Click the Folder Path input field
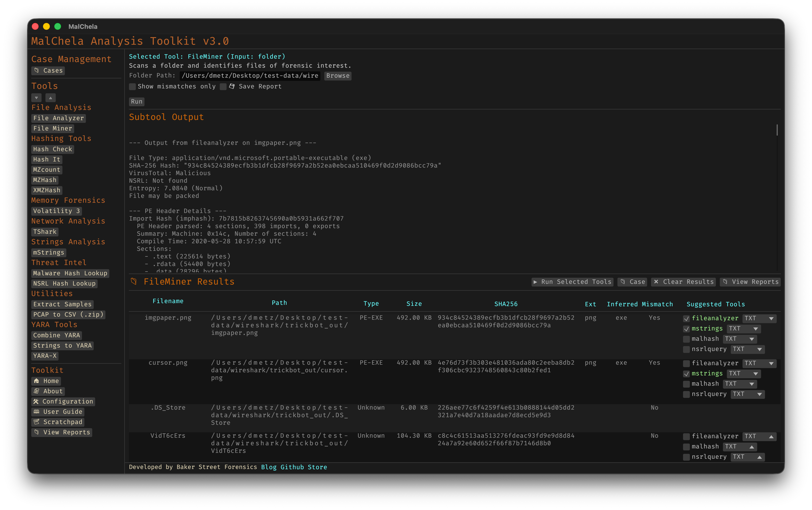Screen dimensions: 812x510 click(x=250, y=75)
